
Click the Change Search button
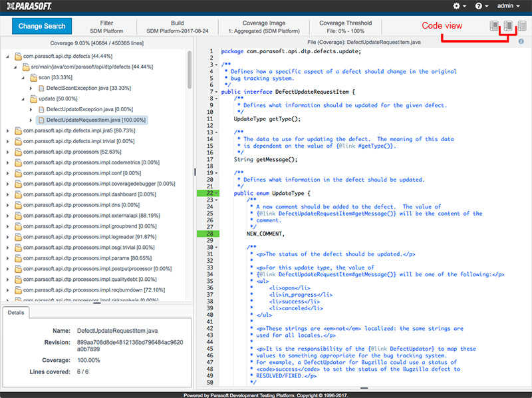click(x=42, y=26)
